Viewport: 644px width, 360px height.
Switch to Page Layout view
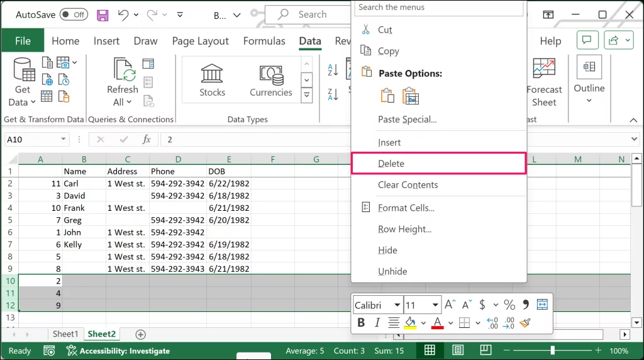point(458,350)
